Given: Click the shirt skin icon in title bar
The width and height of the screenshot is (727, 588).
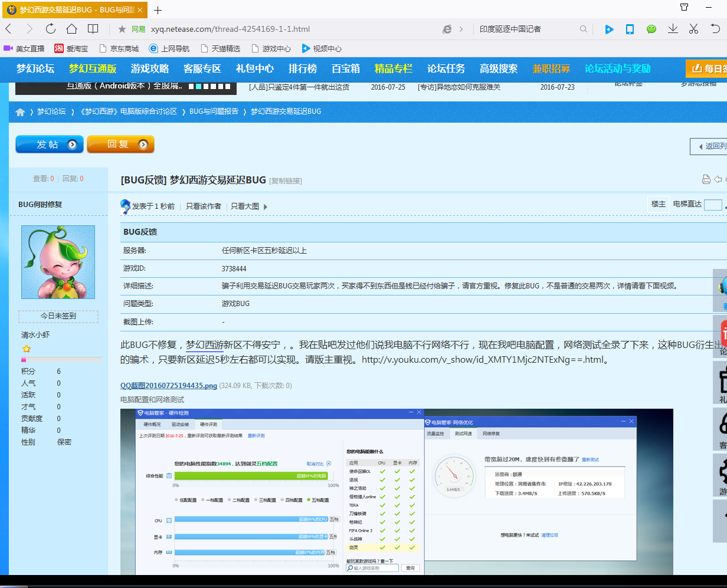Looking at the screenshot, I should tap(684, 7).
